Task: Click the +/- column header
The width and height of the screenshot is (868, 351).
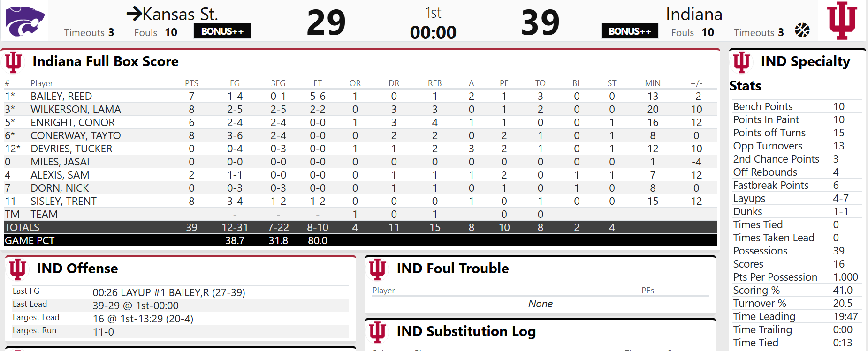Action: coord(696,83)
